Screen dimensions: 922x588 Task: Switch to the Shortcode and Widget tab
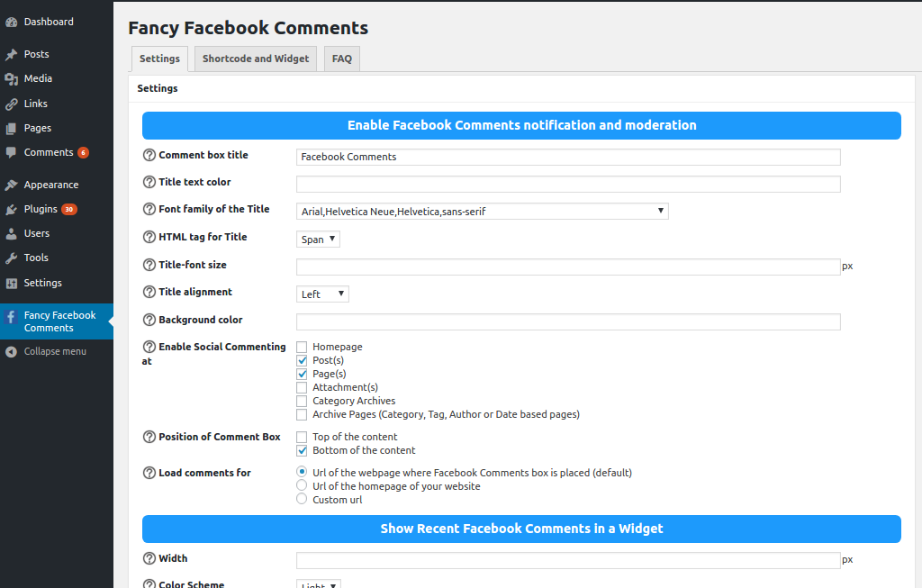(x=256, y=59)
